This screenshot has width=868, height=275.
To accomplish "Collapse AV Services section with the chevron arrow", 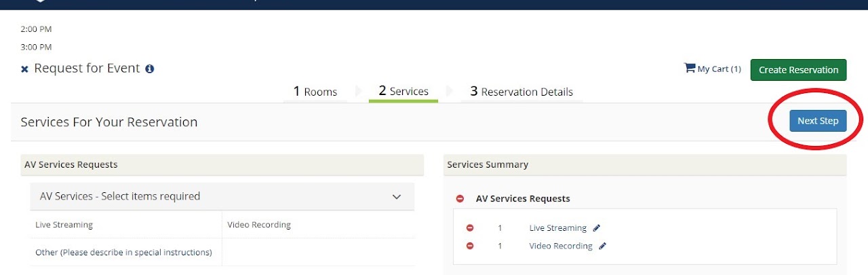I will pos(397,197).
